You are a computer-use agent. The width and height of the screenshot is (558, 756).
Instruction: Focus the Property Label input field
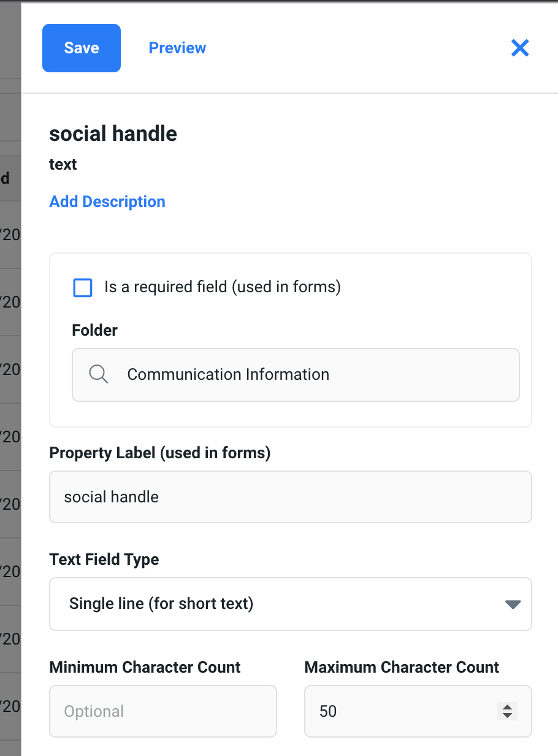point(290,497)
